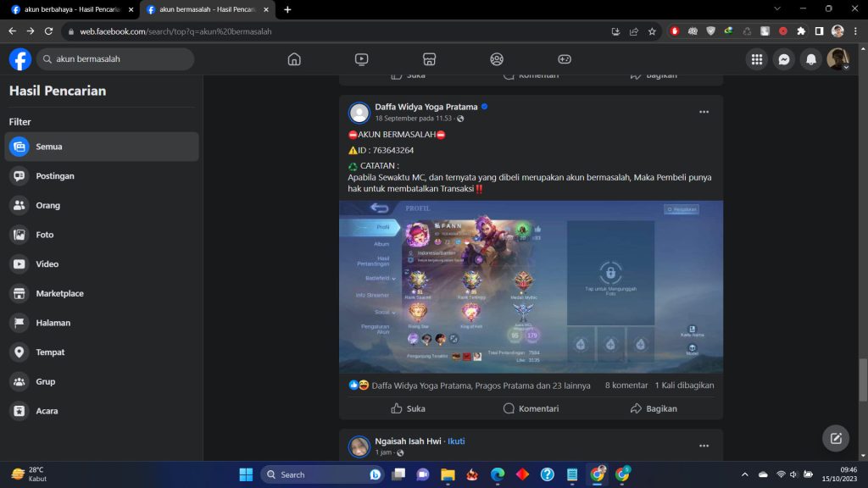Go back in browser history

12,31
